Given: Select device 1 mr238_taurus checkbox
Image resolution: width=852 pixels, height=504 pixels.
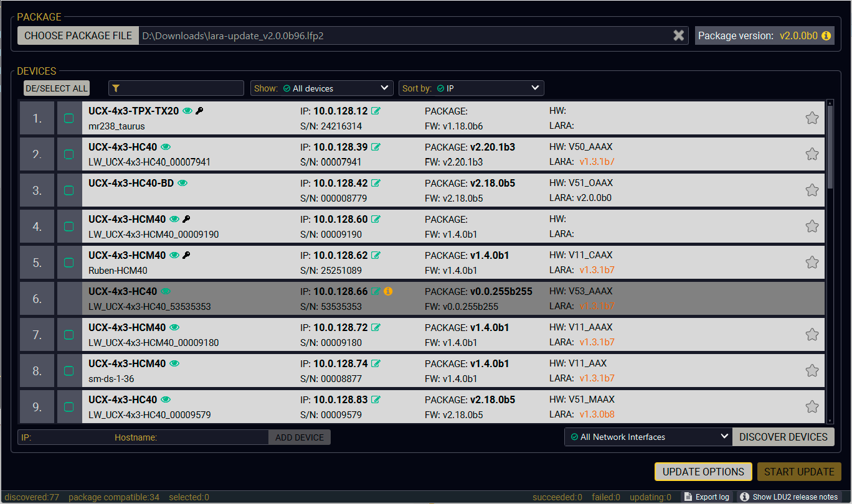Looking at the screenshot, I should [x=69, y=118].
